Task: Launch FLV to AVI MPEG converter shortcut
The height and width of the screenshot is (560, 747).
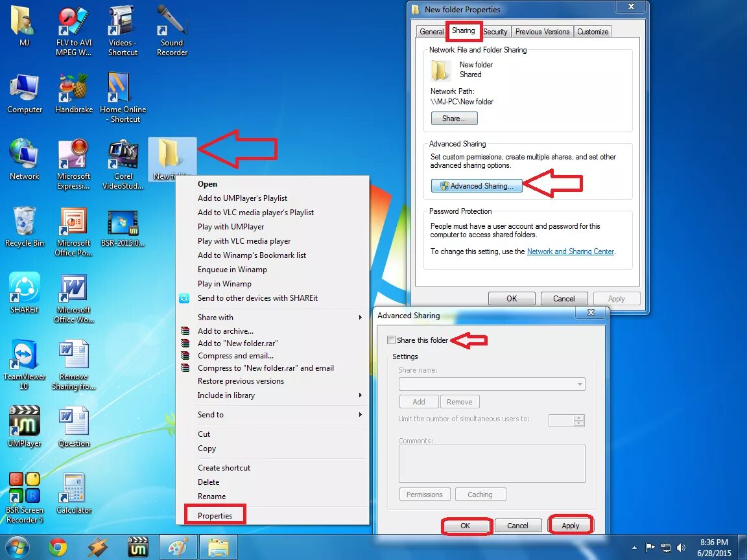Action: 73,30
